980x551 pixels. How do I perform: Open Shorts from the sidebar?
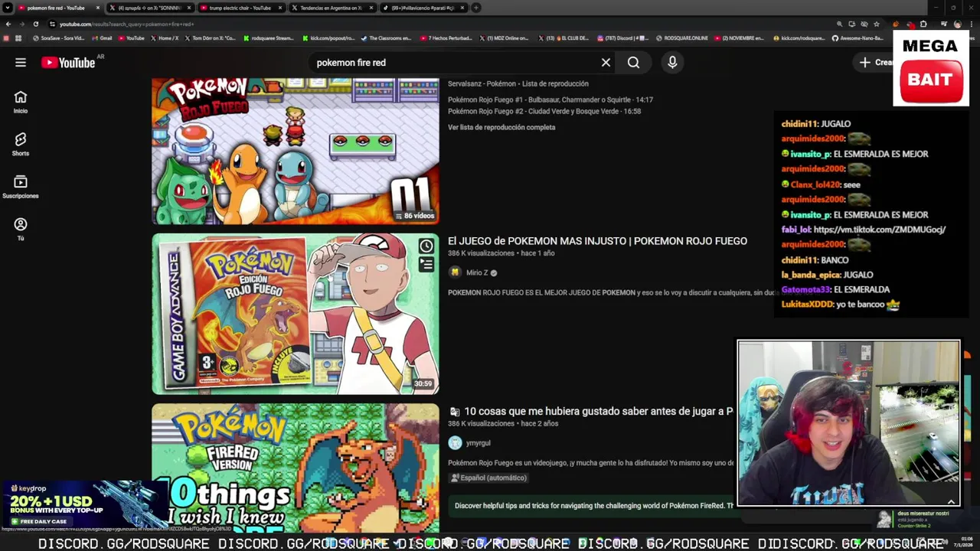click(x=21, y=144)
